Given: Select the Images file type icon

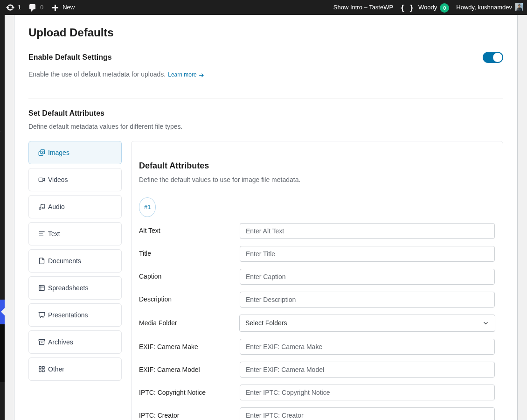Looking at the screenshot, I should 42,153.
